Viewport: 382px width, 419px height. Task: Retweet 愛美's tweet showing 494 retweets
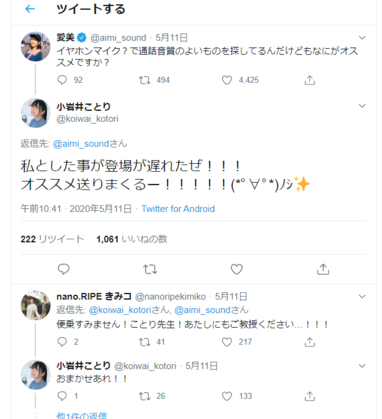point(145,80)
